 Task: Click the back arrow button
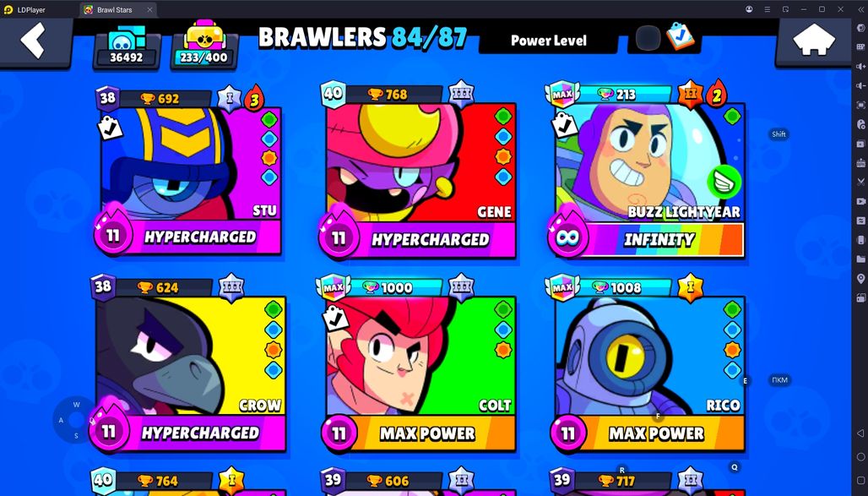pos(35,41)
